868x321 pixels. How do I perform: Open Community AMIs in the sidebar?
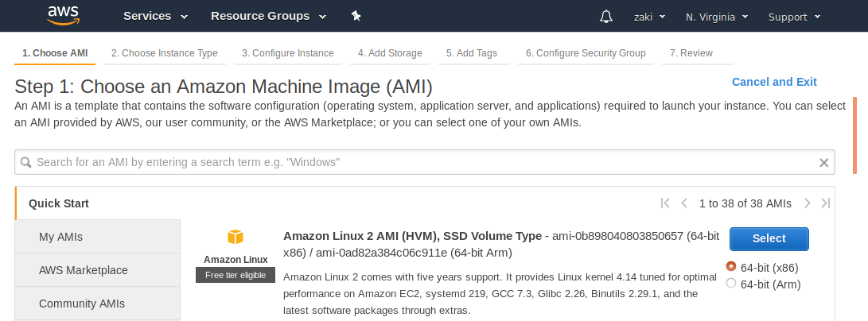[x=81, y=304]
